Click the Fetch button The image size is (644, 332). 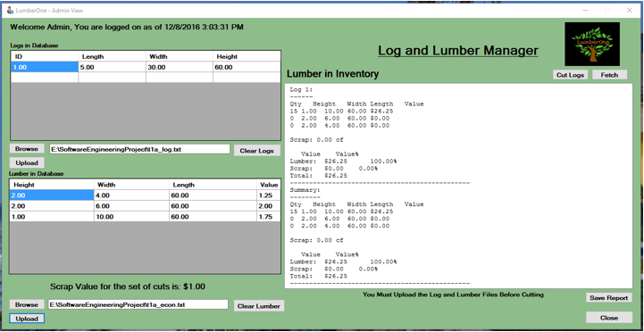point(609,75)
